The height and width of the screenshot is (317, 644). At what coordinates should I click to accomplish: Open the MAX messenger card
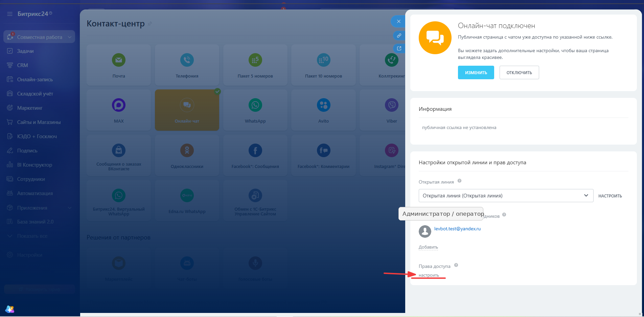tap(119, 110)
